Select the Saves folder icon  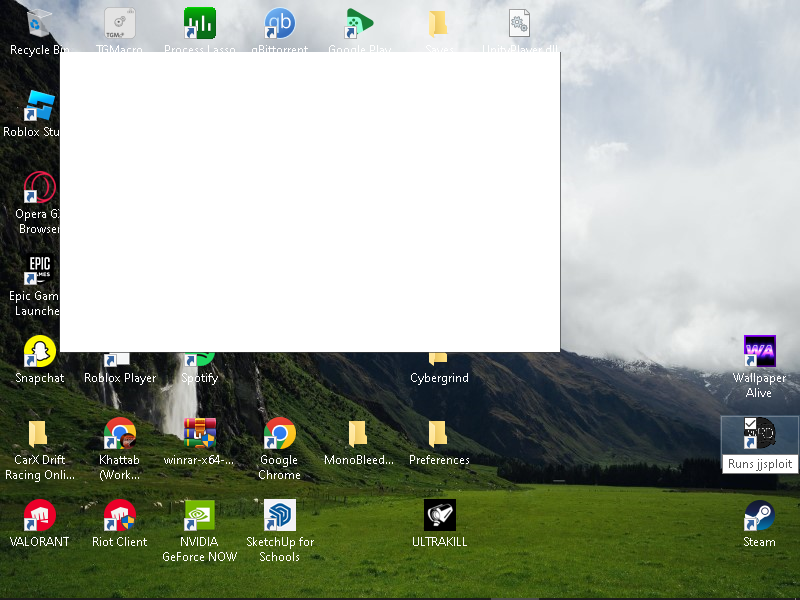click(x=439, y=23)
